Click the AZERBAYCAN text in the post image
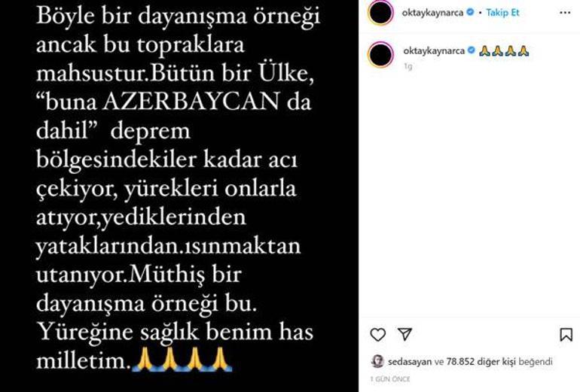 click(191, 102)
